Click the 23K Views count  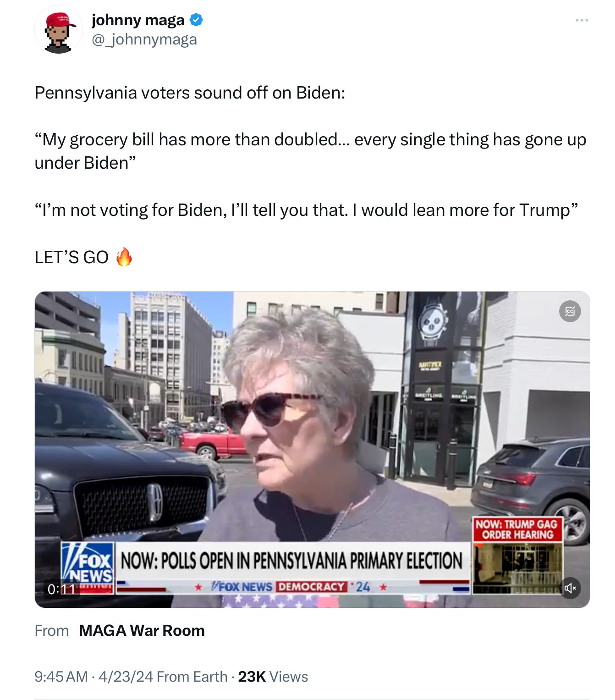pos(273,677)
